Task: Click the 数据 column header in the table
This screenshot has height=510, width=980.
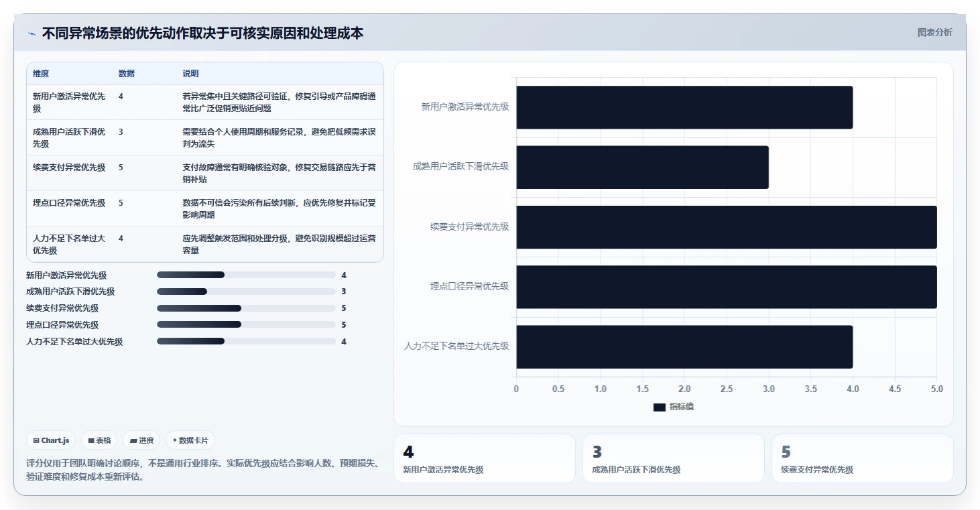Action: pyautogui.click(x=127, y=74)
